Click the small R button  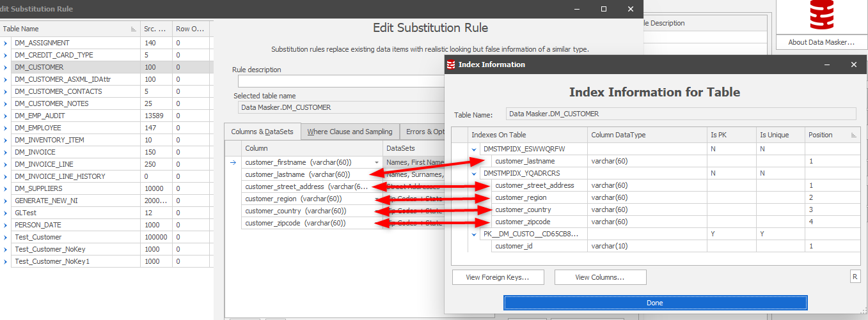pyautogui.click(x=855, y=277)
